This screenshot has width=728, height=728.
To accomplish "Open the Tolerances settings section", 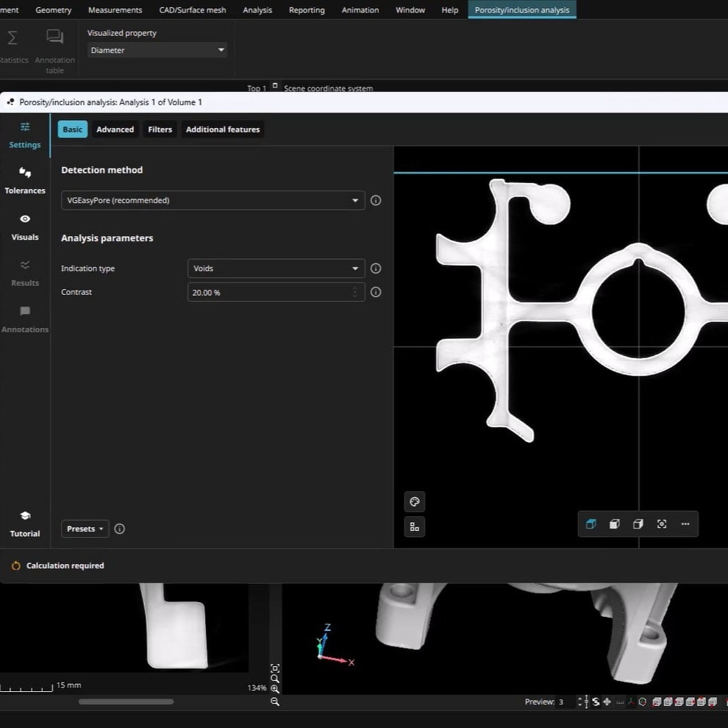I will pos(25,180).
